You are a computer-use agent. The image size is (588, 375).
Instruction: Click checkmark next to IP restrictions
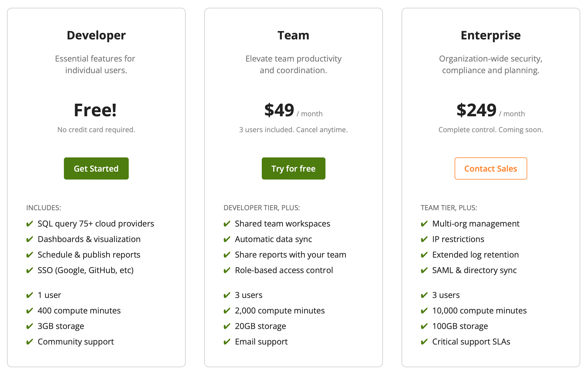tap(424, 239)
